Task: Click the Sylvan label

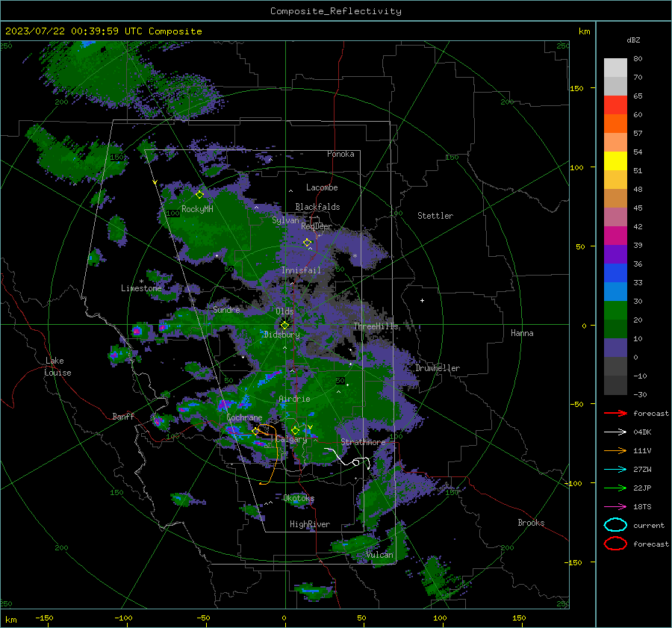Action: click(285, 220)
